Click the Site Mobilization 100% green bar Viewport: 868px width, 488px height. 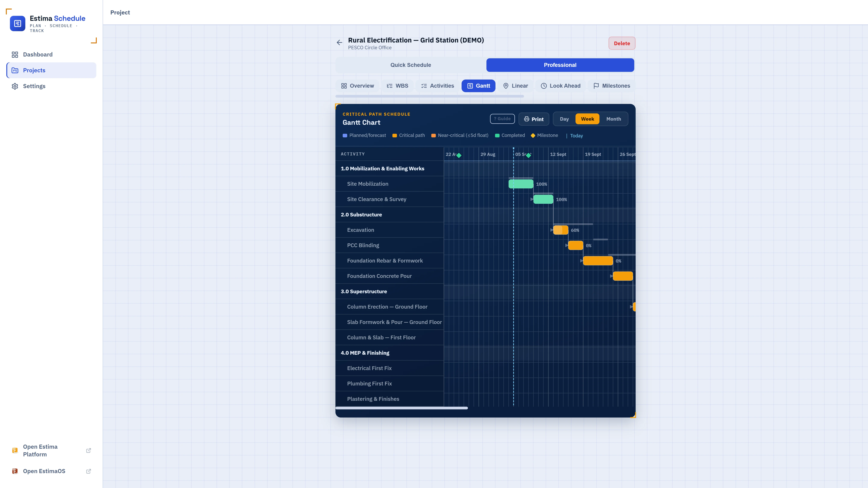521,184
